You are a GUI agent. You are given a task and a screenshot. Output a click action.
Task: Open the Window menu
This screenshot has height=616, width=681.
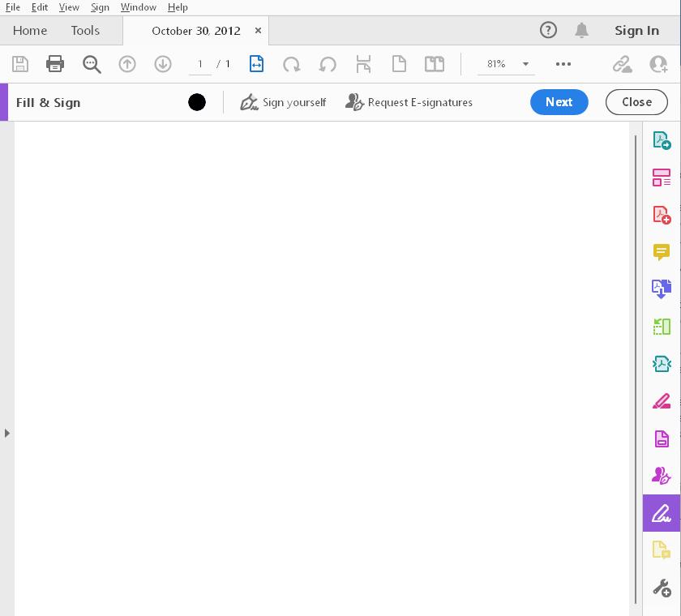pos(138,7)
